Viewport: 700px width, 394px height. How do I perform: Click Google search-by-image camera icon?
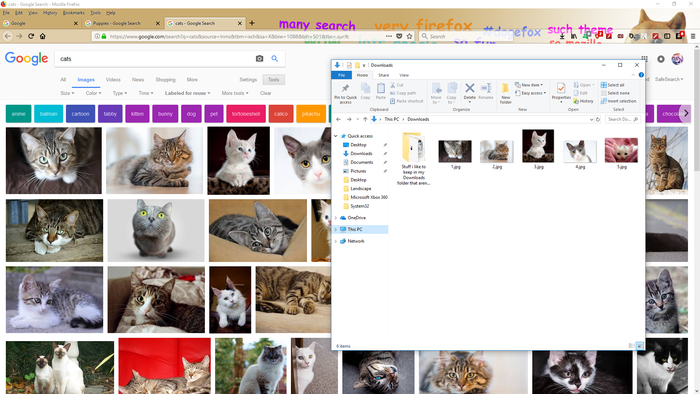tap(259, 58)
